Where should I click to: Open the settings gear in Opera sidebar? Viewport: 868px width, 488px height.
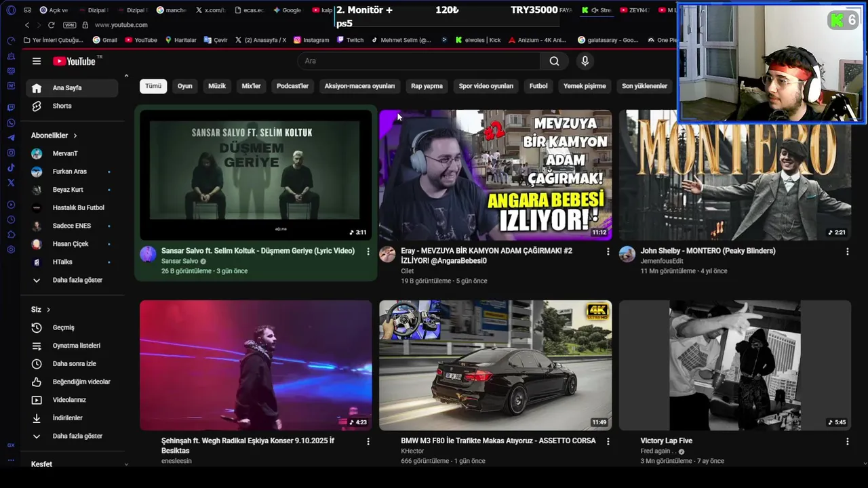point(11,249)
